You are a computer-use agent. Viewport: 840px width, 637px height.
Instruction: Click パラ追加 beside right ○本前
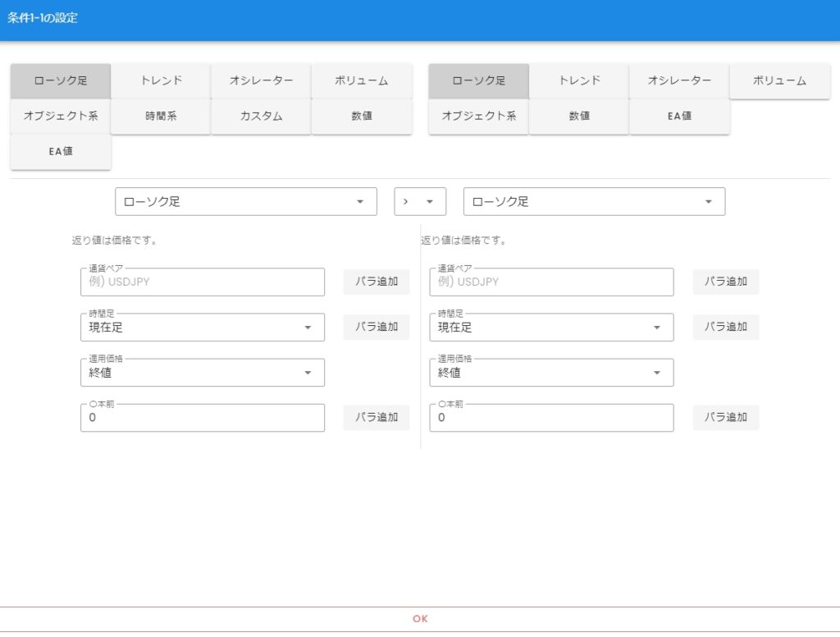(725, 417)
